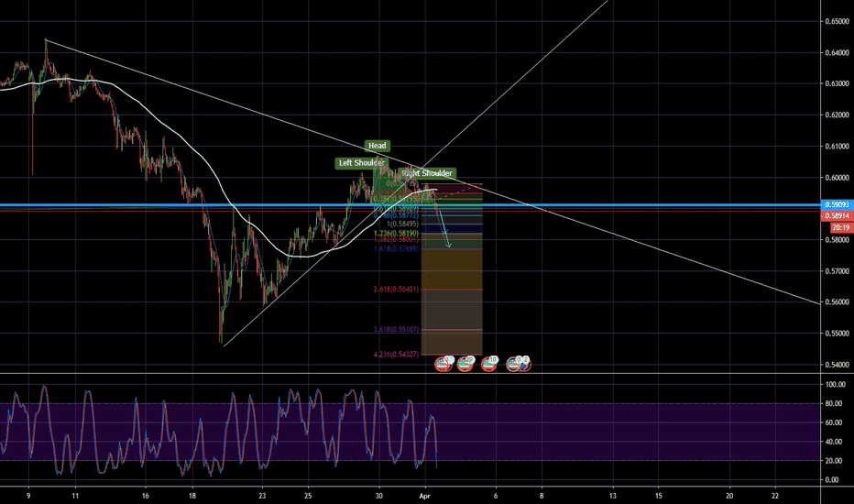Select Fibonacci level 4.236(0.54307)
Screen dimensions: 854x504
tap(397, 354)
